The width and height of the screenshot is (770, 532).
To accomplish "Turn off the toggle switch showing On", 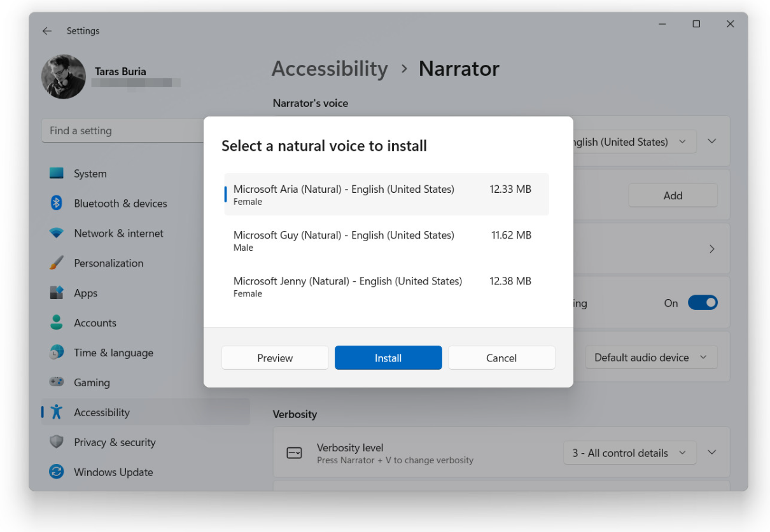I will (x=702, y=303).
